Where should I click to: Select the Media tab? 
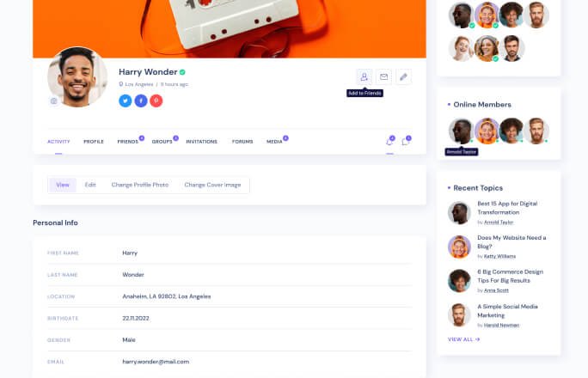coord(274,142)
